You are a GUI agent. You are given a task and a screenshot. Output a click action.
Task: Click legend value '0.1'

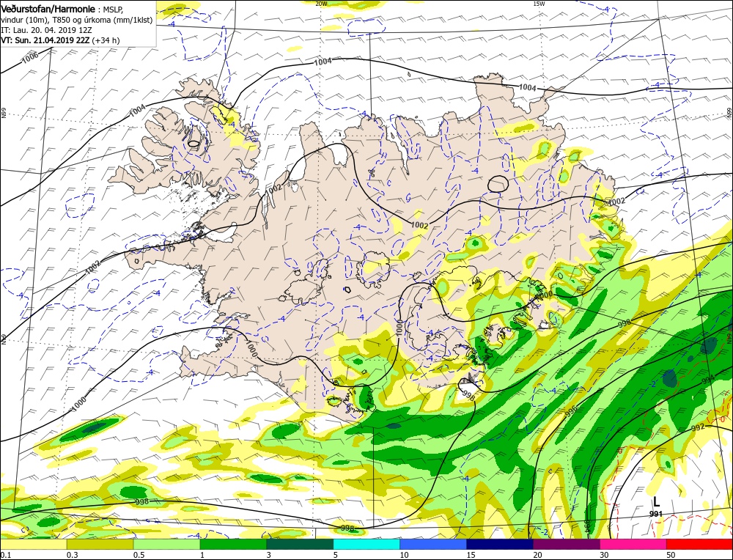coord(5,555)
